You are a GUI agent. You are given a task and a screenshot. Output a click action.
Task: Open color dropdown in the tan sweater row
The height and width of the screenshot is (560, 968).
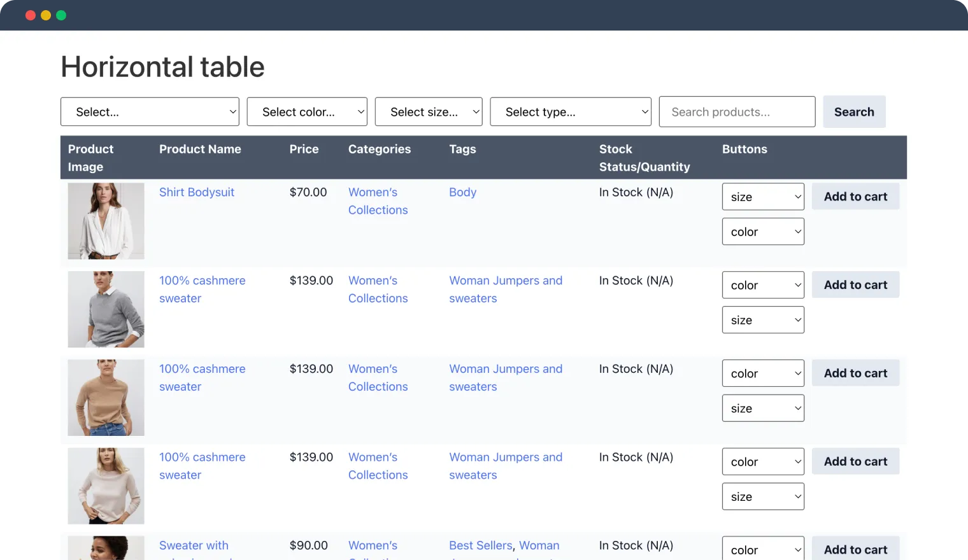coord(763,374)
